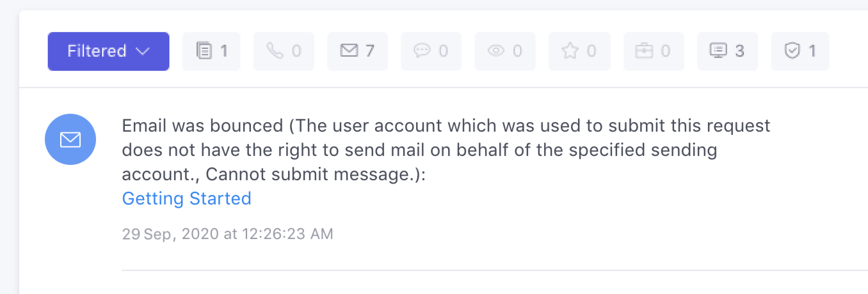The height and width of the screenshot is (294, 868).
Task: Toggle the eye views filter icon
Action: tap(496, 51)
